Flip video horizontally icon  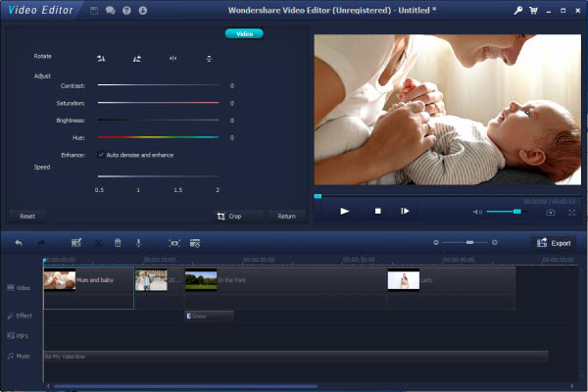point(172,59)
